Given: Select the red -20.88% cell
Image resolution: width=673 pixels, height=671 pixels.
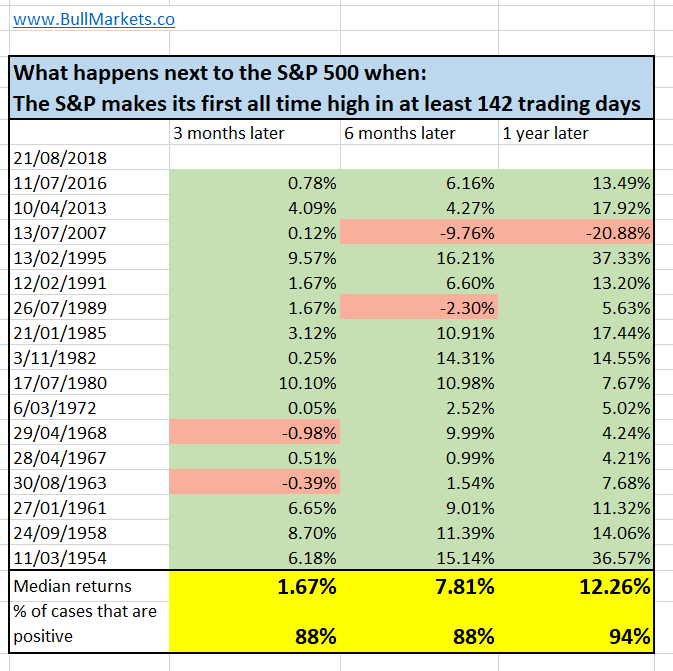Looking at the screenshot, I should coord(577,232).
